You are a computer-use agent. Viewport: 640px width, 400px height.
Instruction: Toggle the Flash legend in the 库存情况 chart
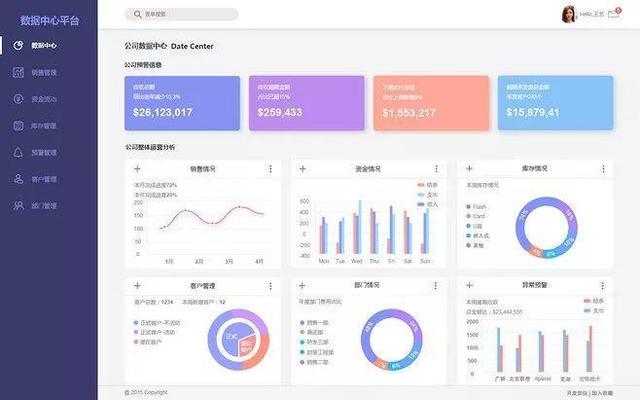pyautogui.click(x=476, y=207)
